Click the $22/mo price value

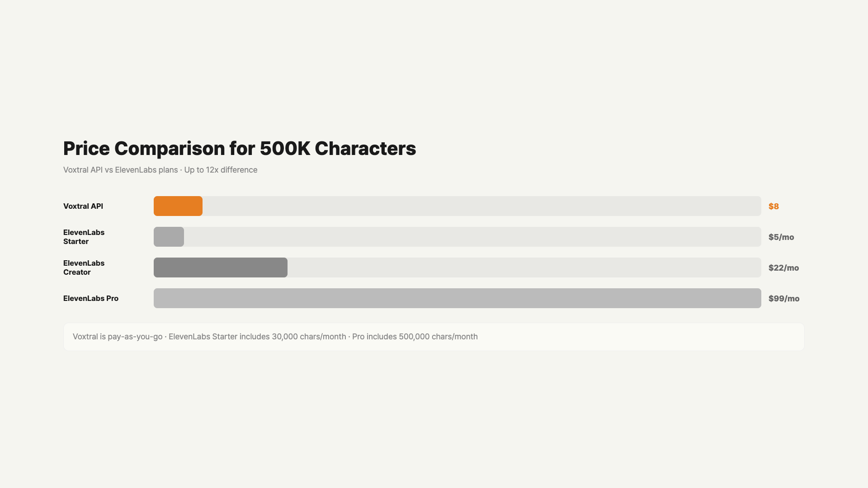point(783,268)
